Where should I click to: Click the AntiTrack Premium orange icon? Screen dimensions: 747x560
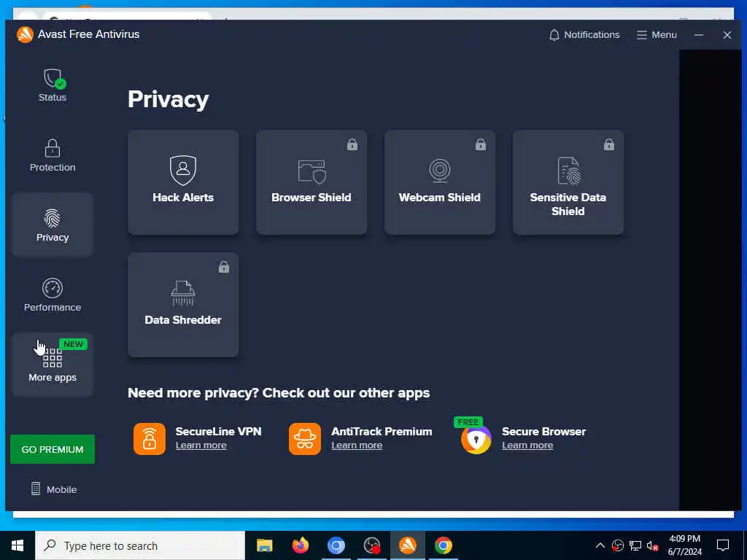(305, 438)
